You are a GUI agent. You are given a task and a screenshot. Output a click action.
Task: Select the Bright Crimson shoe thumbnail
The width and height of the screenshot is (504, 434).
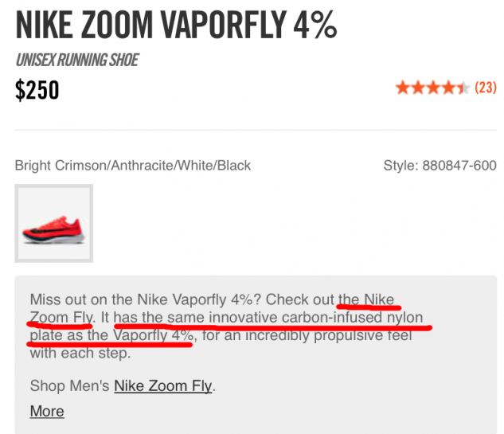tap(54, 224)
